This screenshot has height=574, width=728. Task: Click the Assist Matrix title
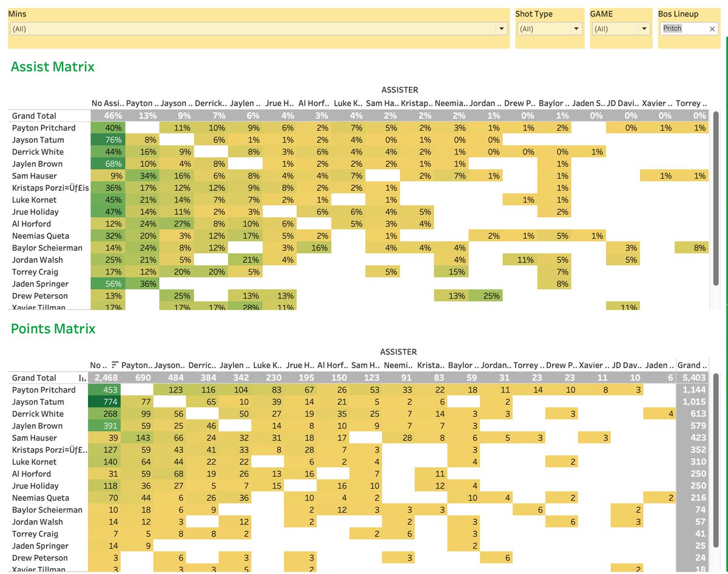tap(53, 67)
